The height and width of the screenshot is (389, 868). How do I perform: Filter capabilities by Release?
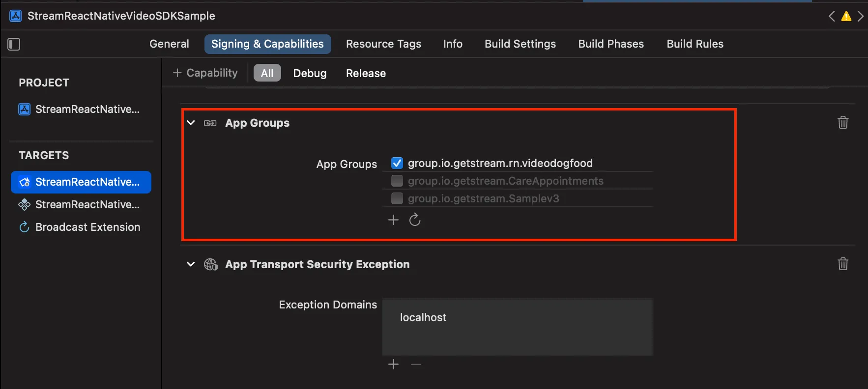pos(366,73)
